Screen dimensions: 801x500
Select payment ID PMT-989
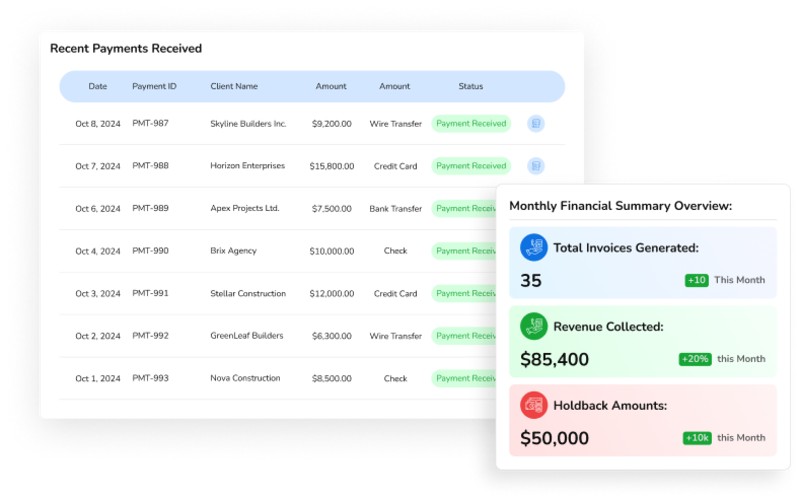pos(150,208)
